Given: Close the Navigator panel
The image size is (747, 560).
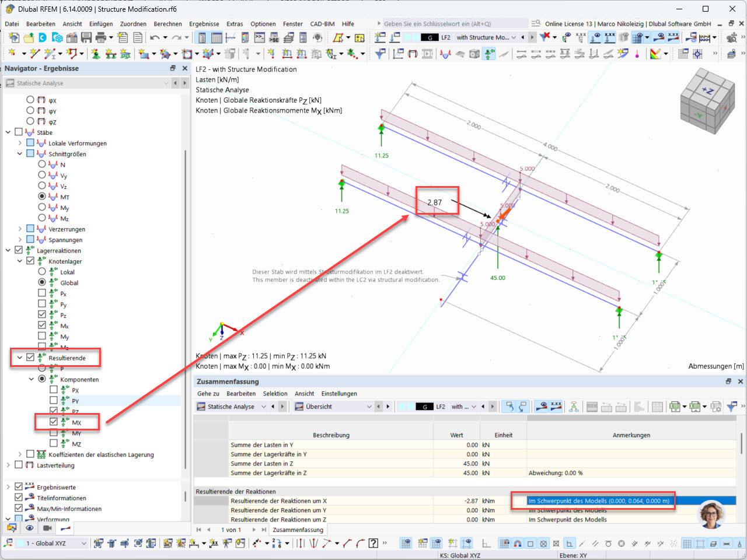Looking at the screenshot, I should 185,68.
